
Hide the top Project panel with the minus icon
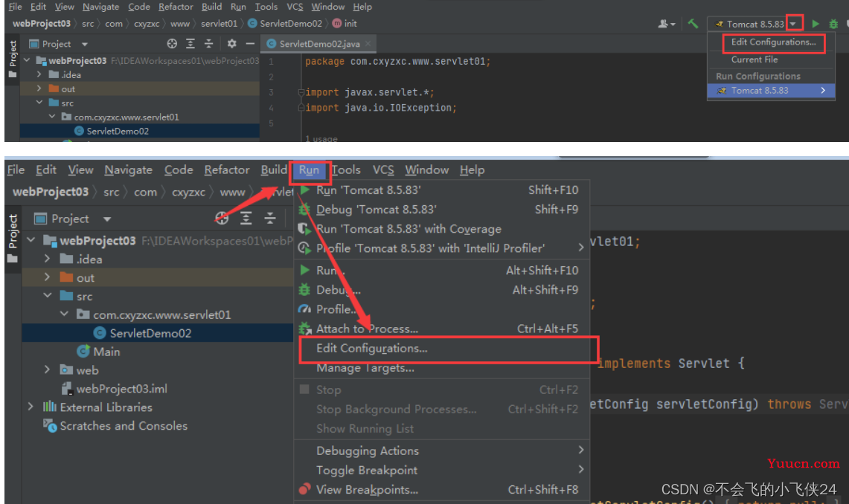pyautogui.click(x=249, y=44)
